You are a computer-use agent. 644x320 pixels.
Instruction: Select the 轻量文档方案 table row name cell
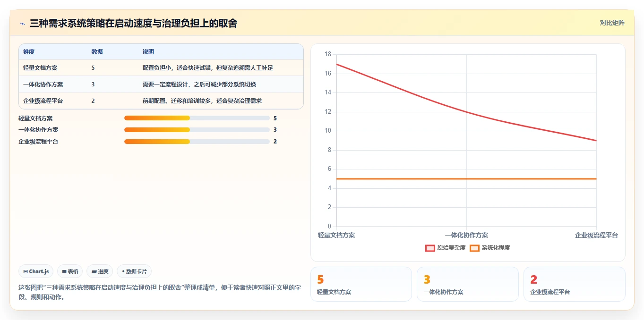(40, 68)
